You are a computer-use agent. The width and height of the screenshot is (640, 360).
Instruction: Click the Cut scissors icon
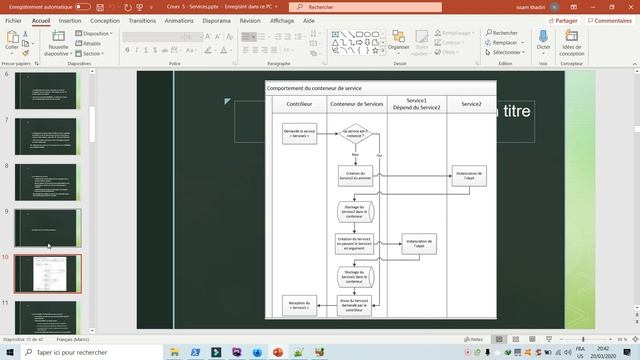[x=25, y=34]
